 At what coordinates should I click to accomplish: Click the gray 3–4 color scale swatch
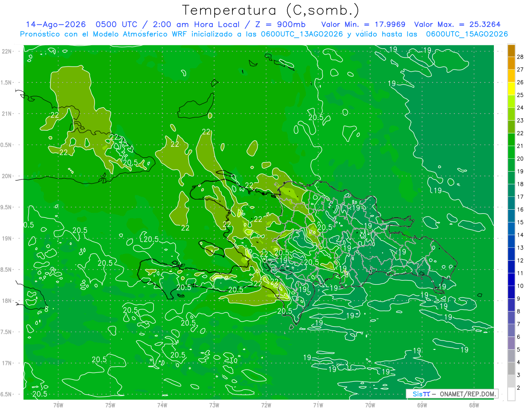511,368
